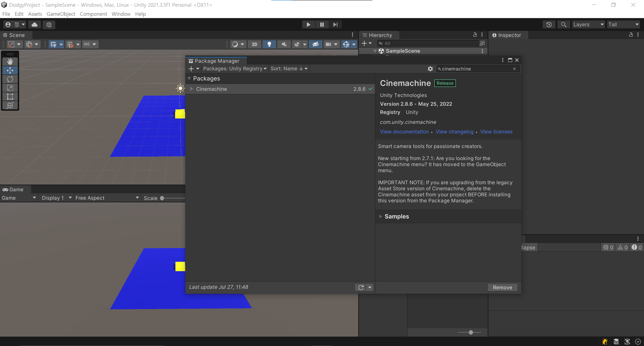Image resolution: width=644 pixels, height=346 pixels.
Task: Click View changelog link
Action: click(454, 132)
